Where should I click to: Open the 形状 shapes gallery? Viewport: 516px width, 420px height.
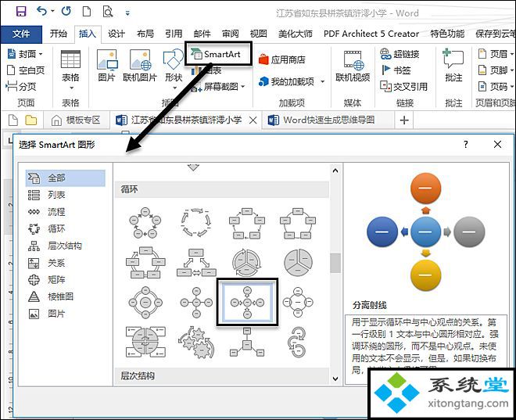point(174,70)
